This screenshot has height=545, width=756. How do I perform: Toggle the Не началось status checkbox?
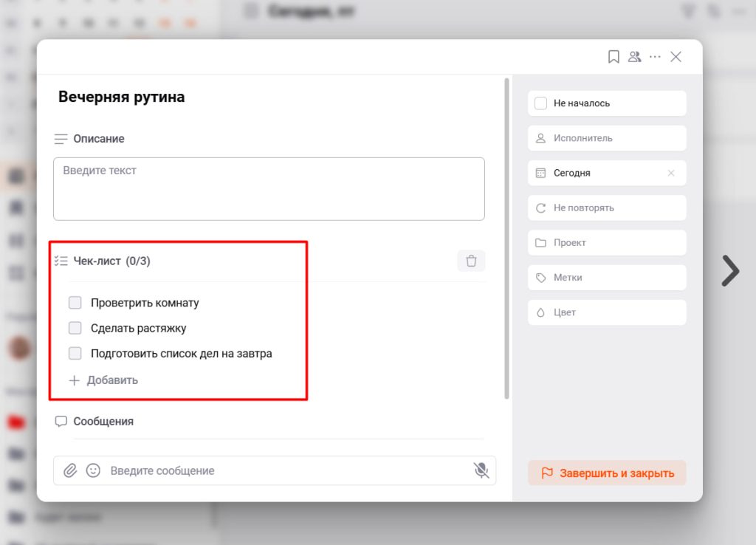click(540, 103)
